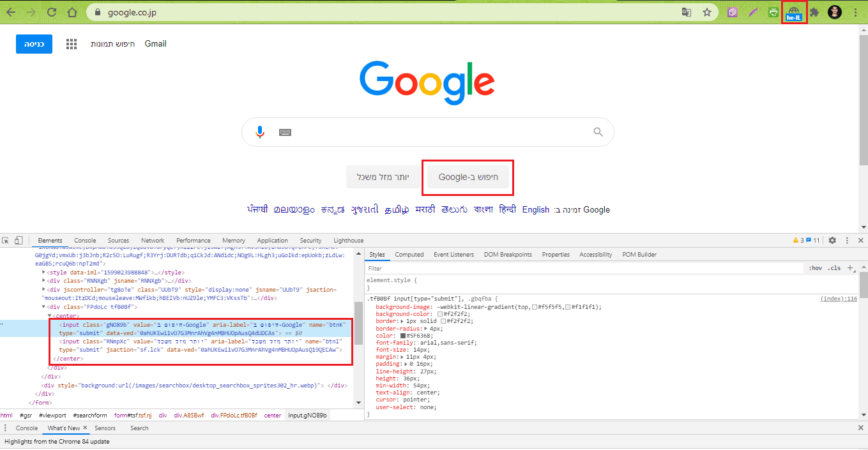868x450 pixels.
Task: Open the Gmail link
Action: pyautogui.click(x=155, y=43)
